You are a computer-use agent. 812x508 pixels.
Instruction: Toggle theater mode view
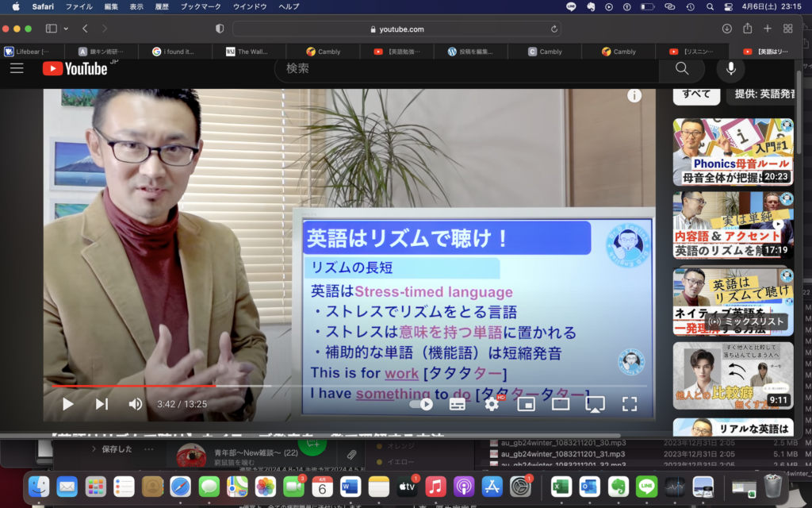[561, 404]
